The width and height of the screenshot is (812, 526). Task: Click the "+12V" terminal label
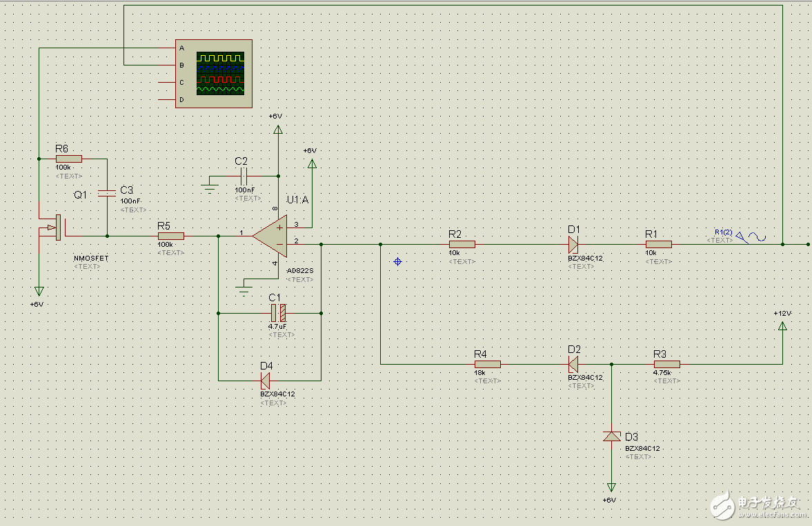tap(782, 313)
